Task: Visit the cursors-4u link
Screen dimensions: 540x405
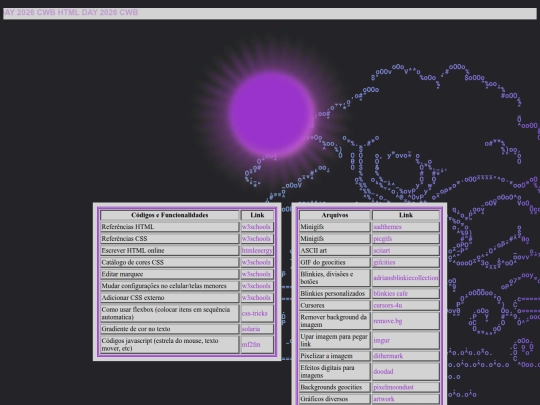Action: pos(388,305)
